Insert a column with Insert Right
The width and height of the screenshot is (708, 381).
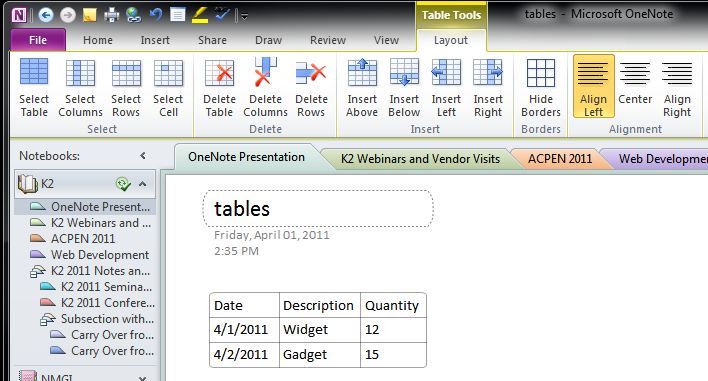488,88
